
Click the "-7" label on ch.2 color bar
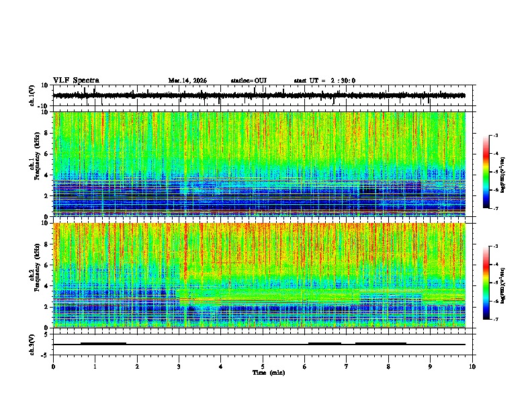tap(495, 319)
